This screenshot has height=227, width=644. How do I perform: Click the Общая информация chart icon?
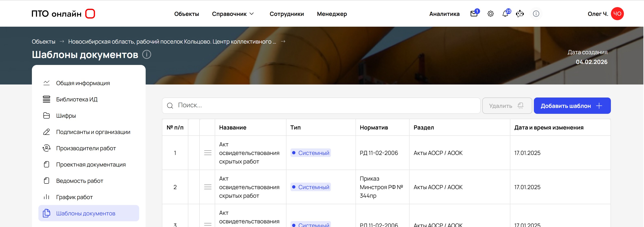(x=47, y=83)
